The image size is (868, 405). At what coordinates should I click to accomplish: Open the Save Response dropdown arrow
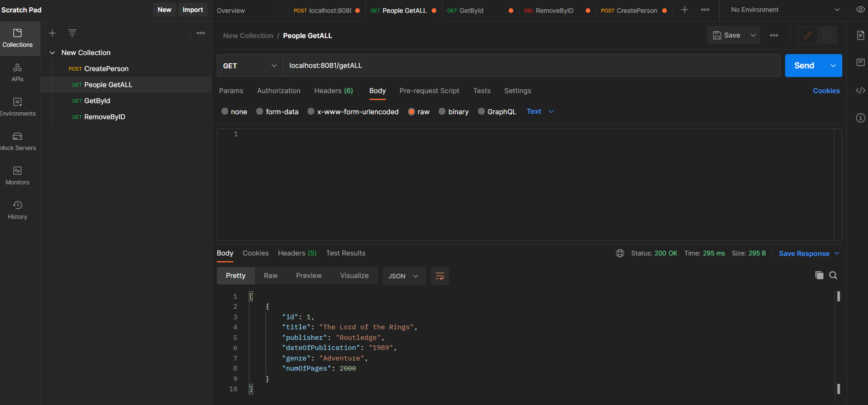(837, 253)
